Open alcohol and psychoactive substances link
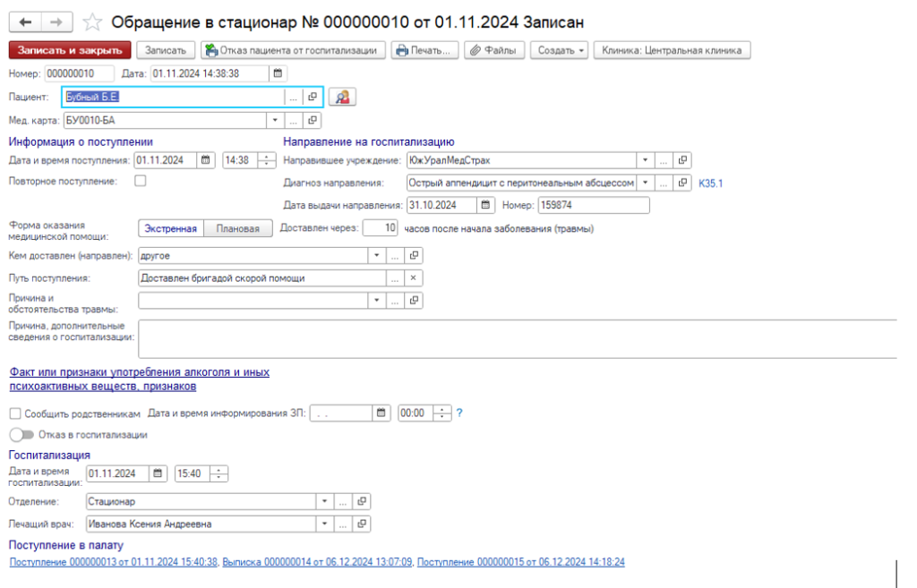 tap(139, 379)
